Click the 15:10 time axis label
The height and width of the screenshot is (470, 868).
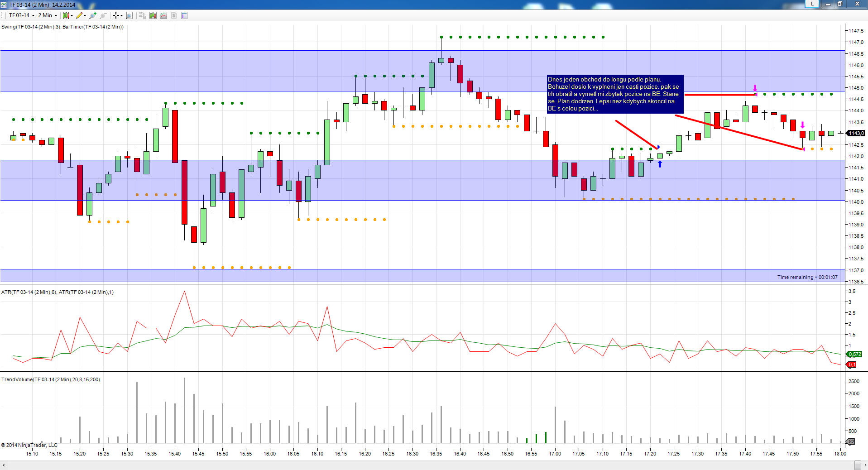click(x=32, y=454)
